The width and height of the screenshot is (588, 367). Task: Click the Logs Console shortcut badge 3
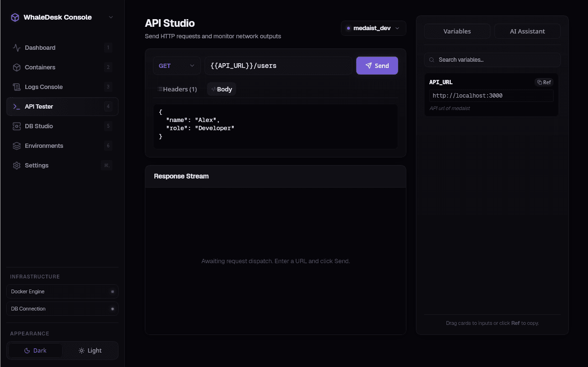108,87
